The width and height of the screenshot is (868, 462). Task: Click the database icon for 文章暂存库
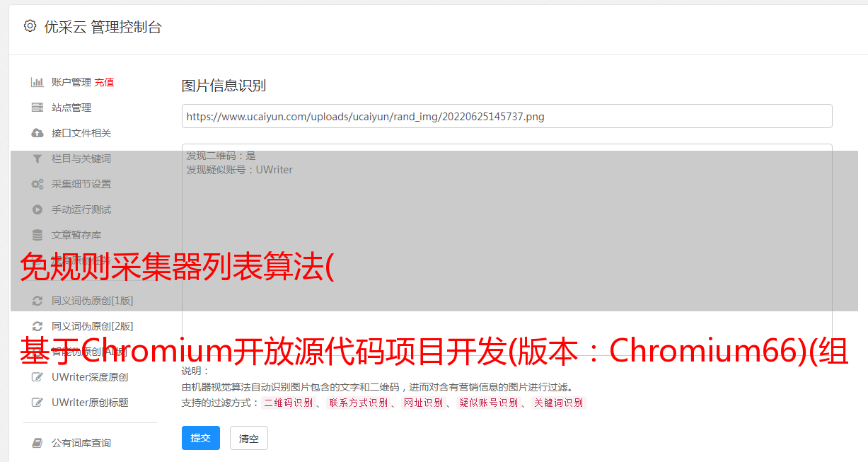pyautogui.click(x=37, y=235)
